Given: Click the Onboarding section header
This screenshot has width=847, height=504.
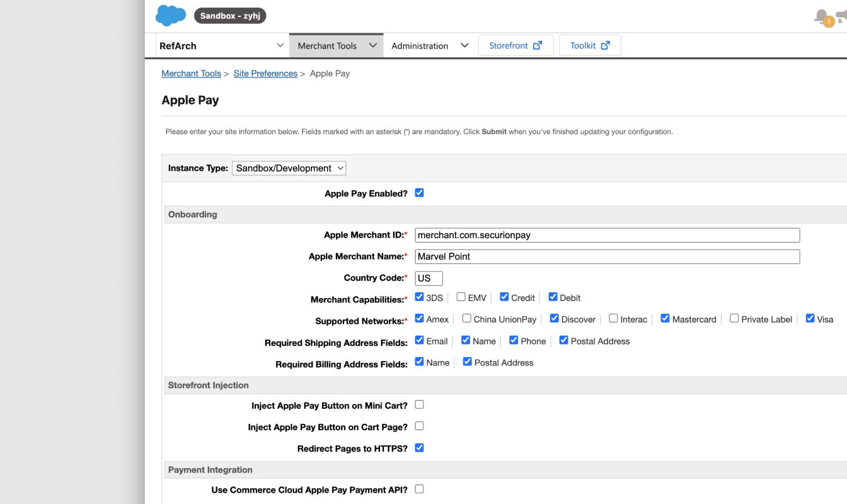Looking at the screenshot, I should tap(505, 214).
